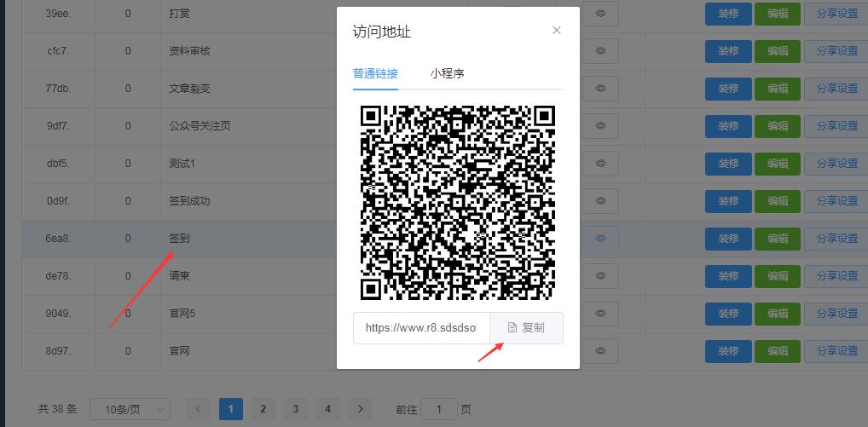Open 分享设置 for the 测试1 row
The height and width of the screenshot is (427, 868).
836,164
